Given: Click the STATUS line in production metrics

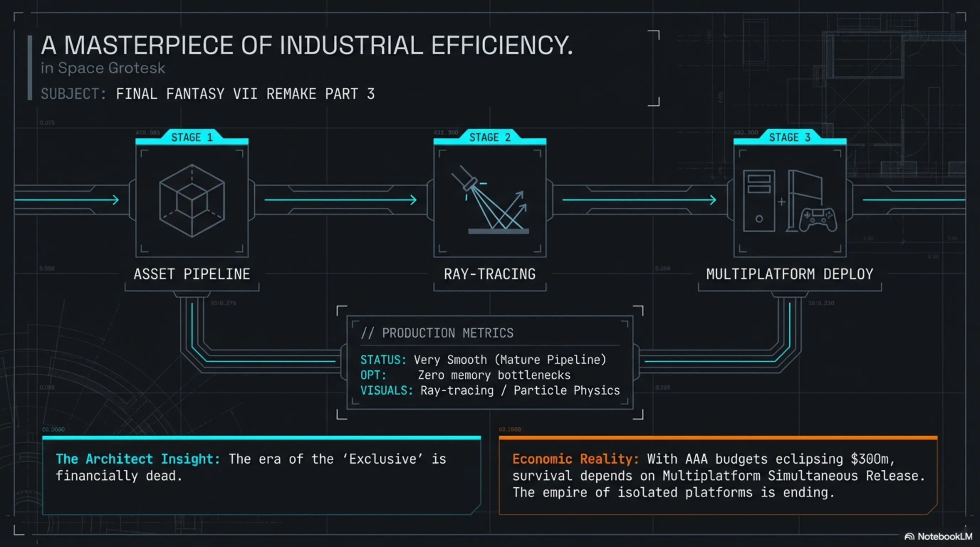Looking at the screenshot, I should tap(483, 360).
